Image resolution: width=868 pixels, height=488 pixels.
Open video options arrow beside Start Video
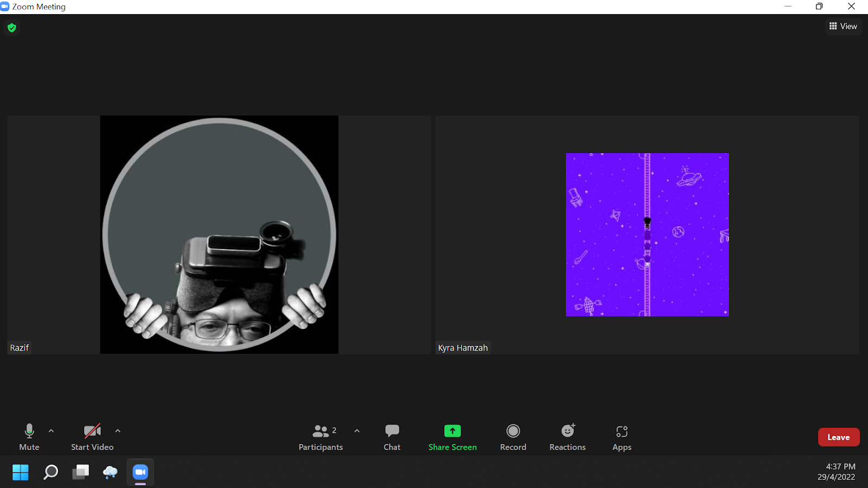tap(118, 431)
